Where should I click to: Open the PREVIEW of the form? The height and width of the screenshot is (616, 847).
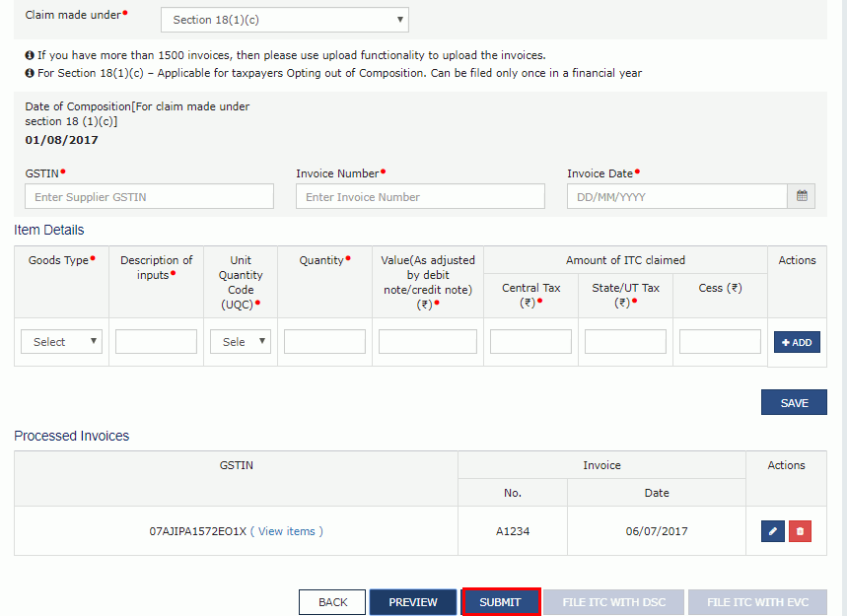coord(412,601)
